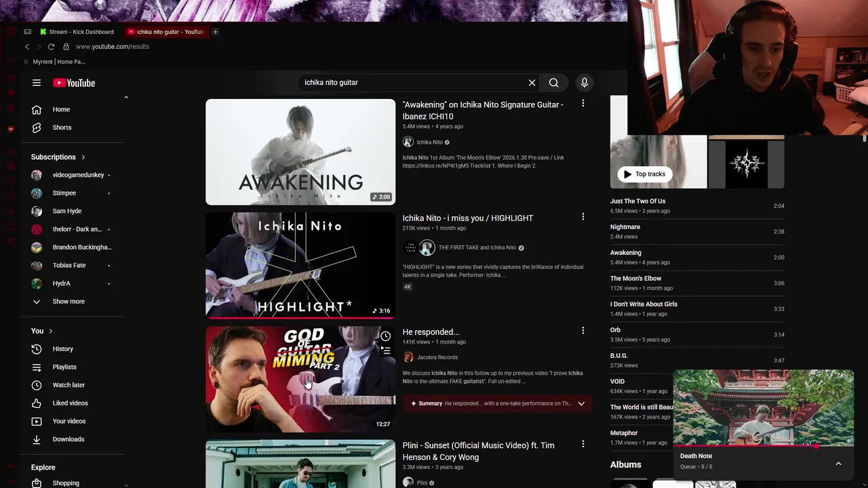Open a new browser tab
The image size is (868, 488).
tap(215, 32)
